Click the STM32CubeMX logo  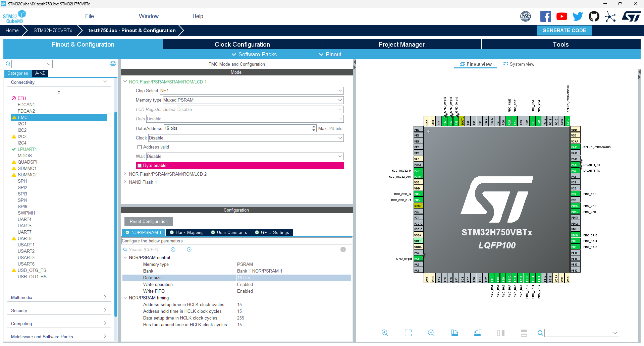(x=14, y=16)
